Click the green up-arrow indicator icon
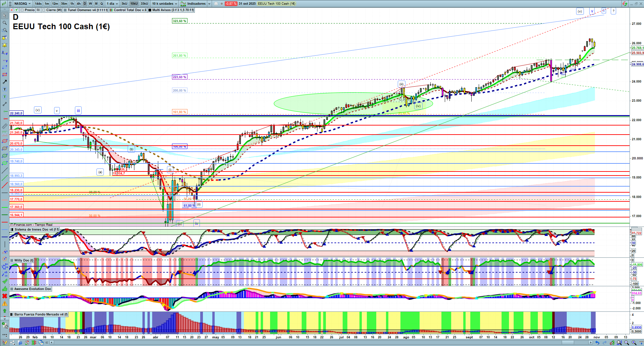Screen dimensions: 644x346 coord(16,10)
